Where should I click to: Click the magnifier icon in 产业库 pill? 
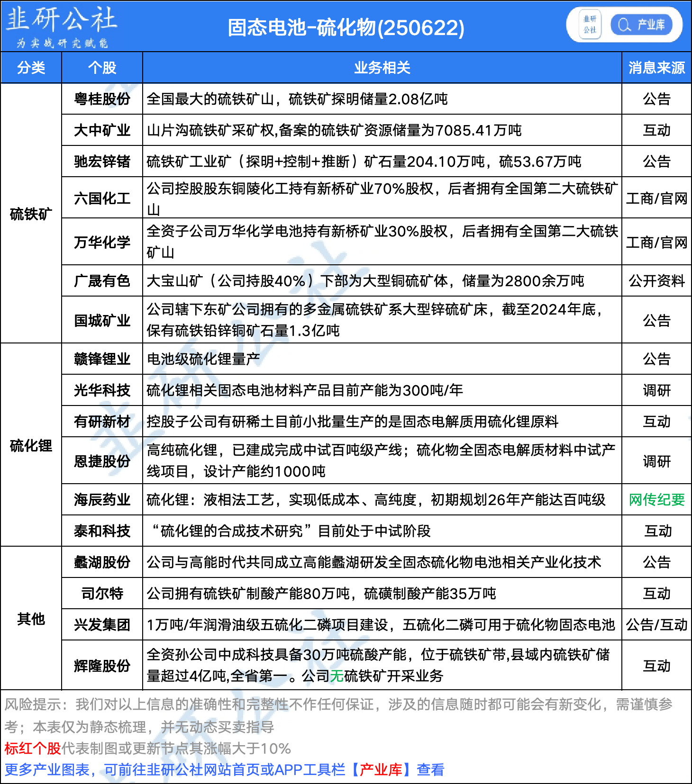[624, 25]
